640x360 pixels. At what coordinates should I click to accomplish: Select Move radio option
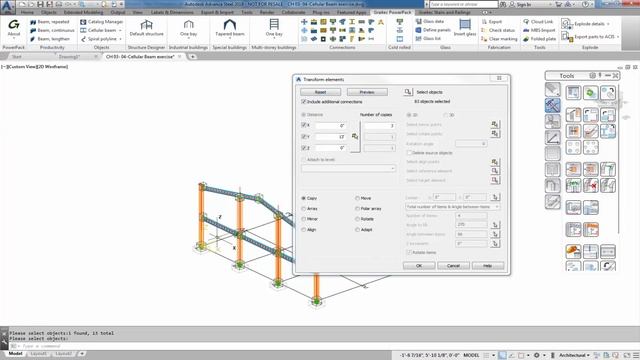pos(357,198)
